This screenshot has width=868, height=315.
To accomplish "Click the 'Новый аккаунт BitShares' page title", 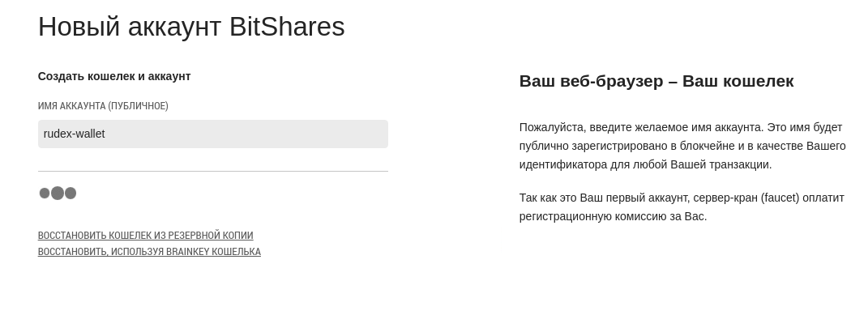I will 191,27.
